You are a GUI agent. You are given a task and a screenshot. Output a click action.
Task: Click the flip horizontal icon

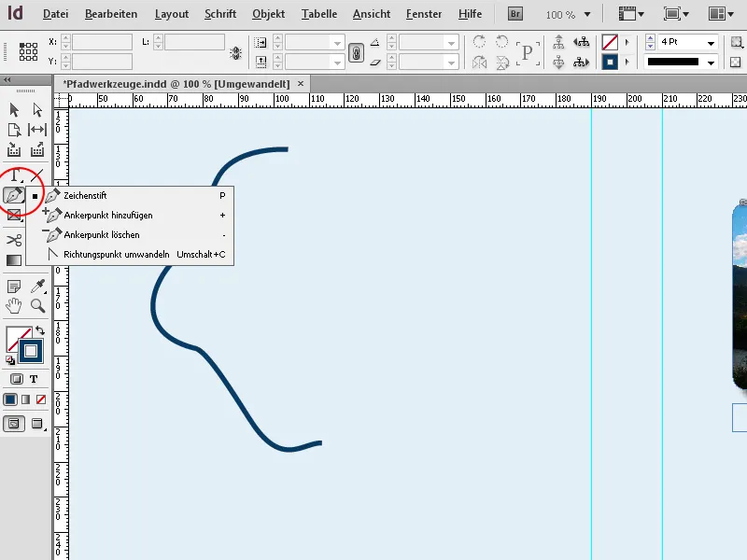point(479,62)
